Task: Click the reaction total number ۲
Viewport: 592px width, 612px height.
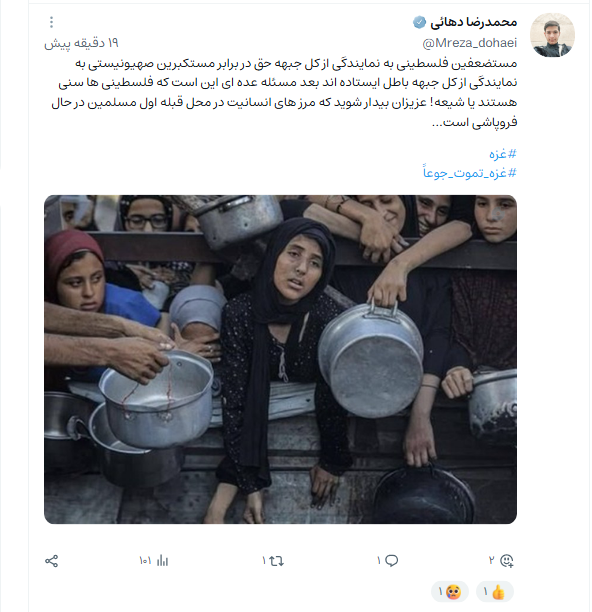Action: pos(492,560)
